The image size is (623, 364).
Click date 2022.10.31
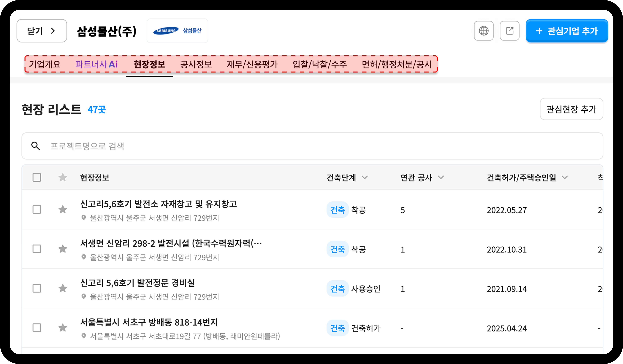pos(507,250)
